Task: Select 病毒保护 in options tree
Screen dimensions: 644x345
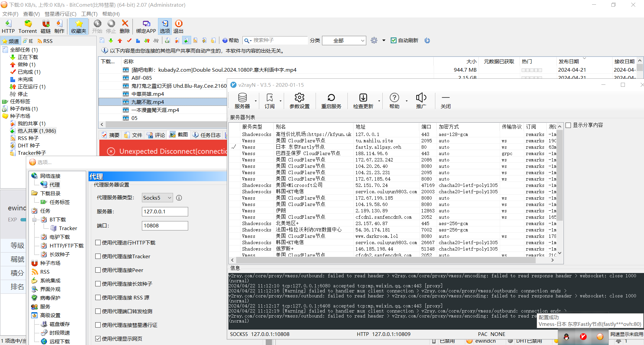Action: pyautogui.click(x=50, y=298)
